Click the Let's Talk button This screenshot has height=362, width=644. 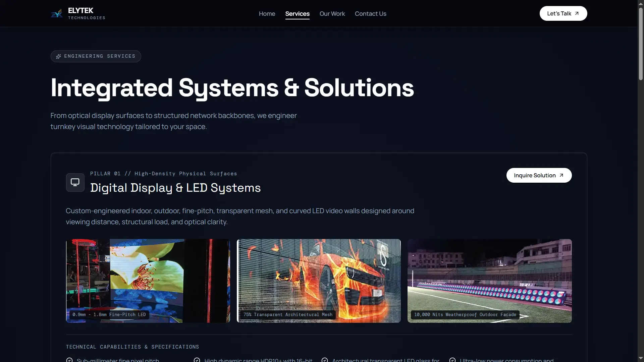(x=563, y=13)
